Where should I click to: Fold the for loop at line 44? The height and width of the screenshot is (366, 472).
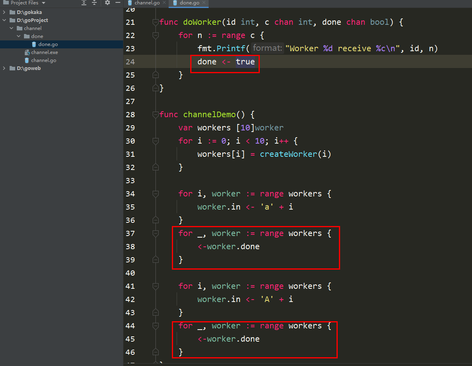click(155, 326)
